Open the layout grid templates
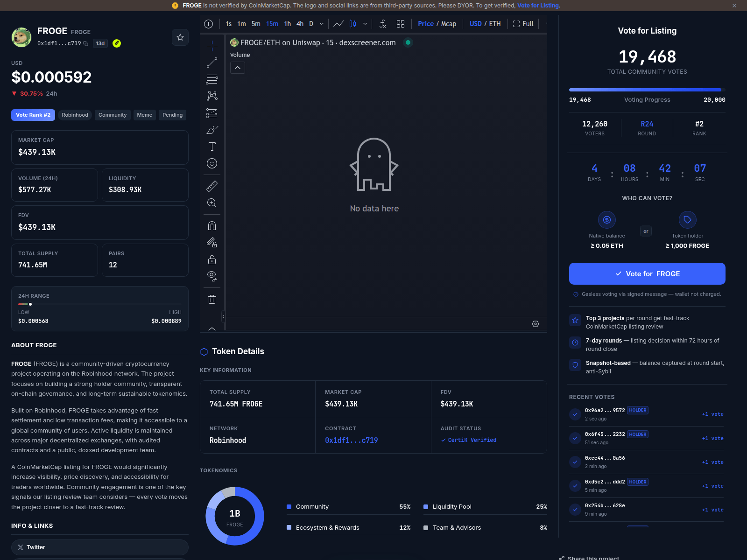This screenshot has width=747, height=560. [401, 24]
